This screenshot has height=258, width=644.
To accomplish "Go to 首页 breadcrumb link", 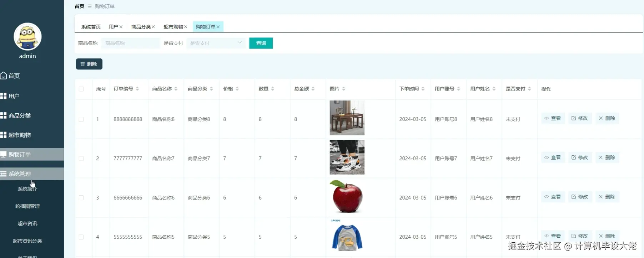I will coord(79,6).
